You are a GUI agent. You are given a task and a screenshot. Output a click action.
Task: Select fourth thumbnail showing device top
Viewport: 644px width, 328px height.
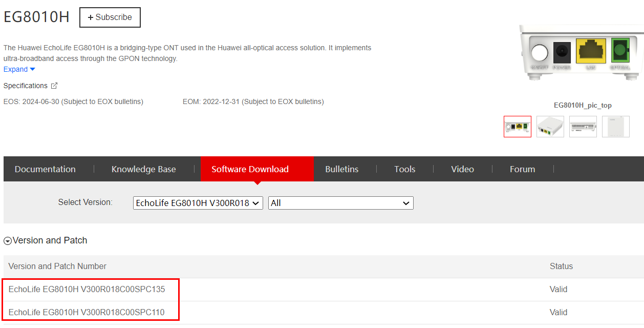coord(615,127)
